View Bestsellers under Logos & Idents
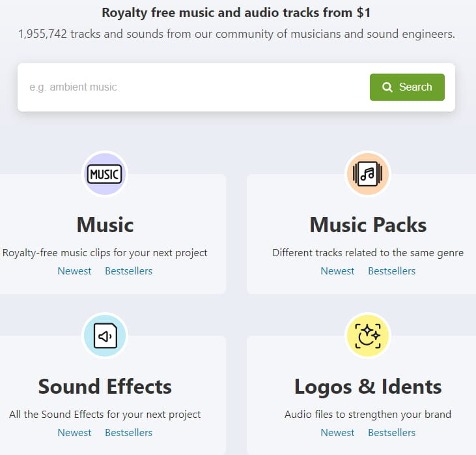The width and height of the screenshot is (476, 455). (x=391, y=433)
